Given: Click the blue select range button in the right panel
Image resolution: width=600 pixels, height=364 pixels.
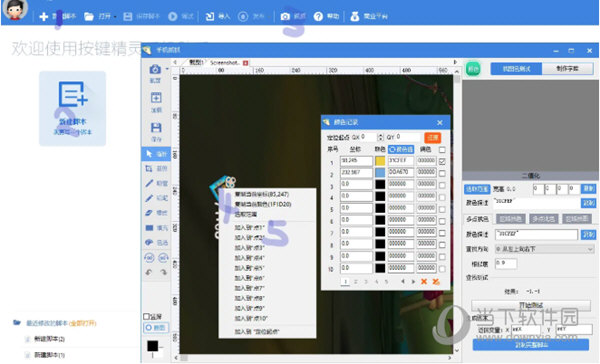Looking at the screenshot, I should point(477,189).
